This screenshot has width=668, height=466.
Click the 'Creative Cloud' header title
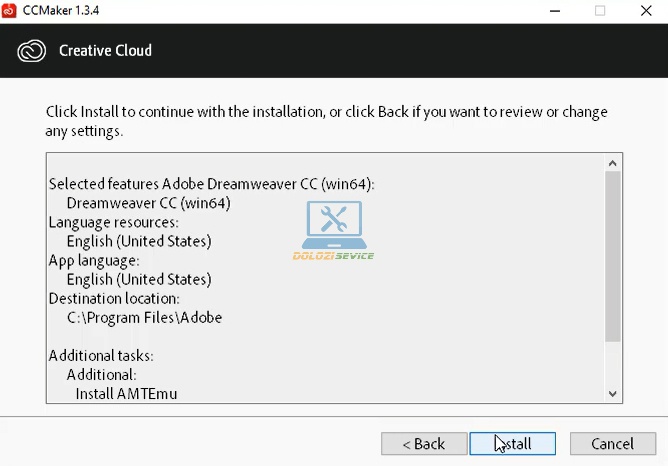coord(105,51)
